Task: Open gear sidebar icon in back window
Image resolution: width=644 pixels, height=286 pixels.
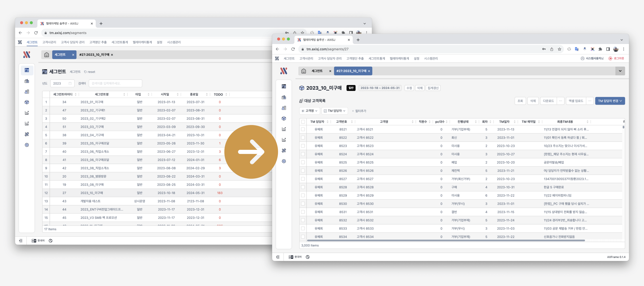Action: [x=27, y=145]
